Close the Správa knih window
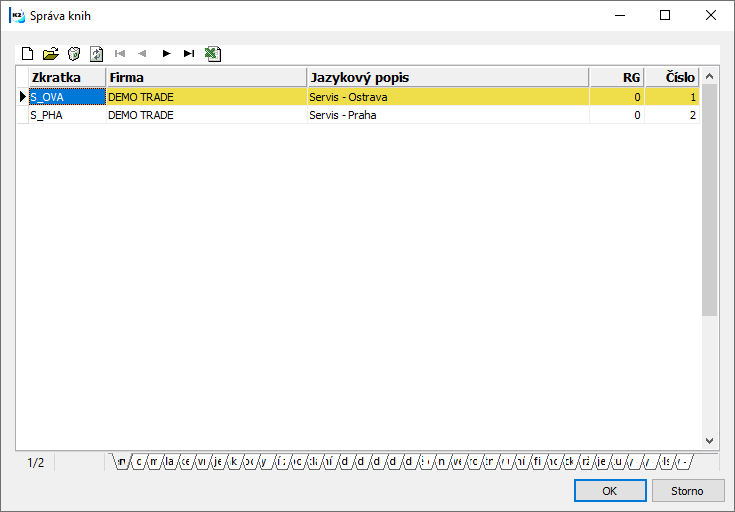 click(711, 15)
